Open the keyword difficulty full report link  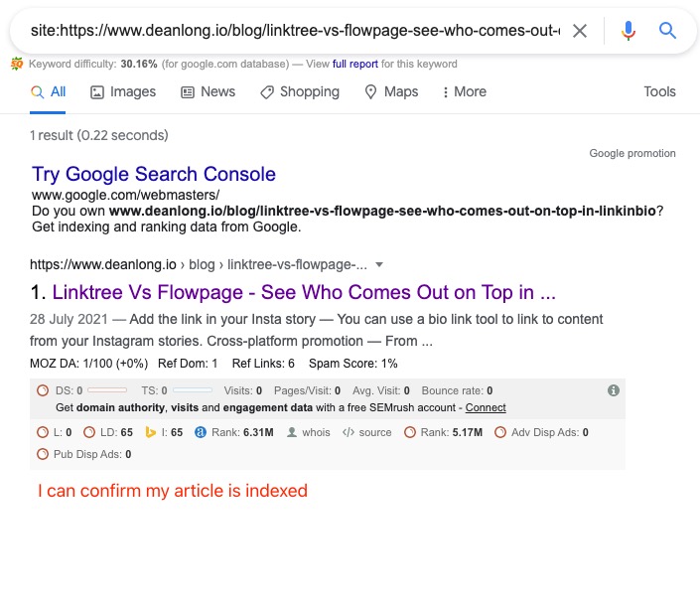355,64
